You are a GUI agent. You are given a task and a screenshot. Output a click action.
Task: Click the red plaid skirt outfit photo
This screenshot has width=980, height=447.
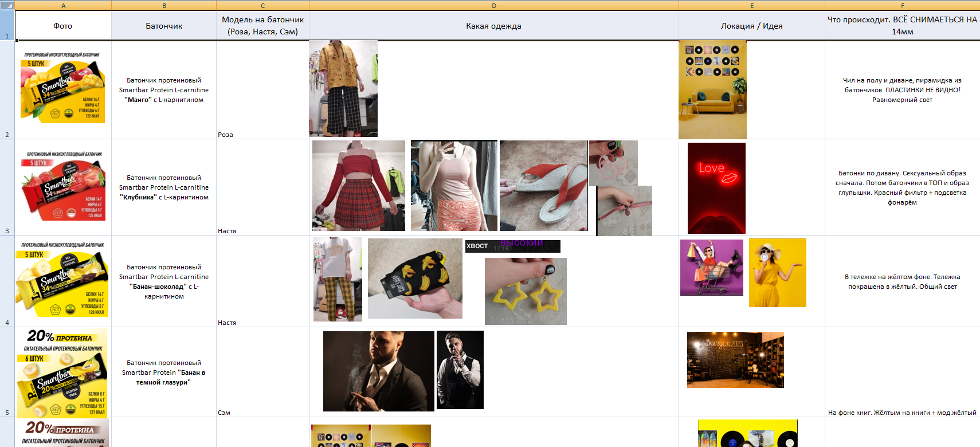pyautogui.click(x=358, y=186)
